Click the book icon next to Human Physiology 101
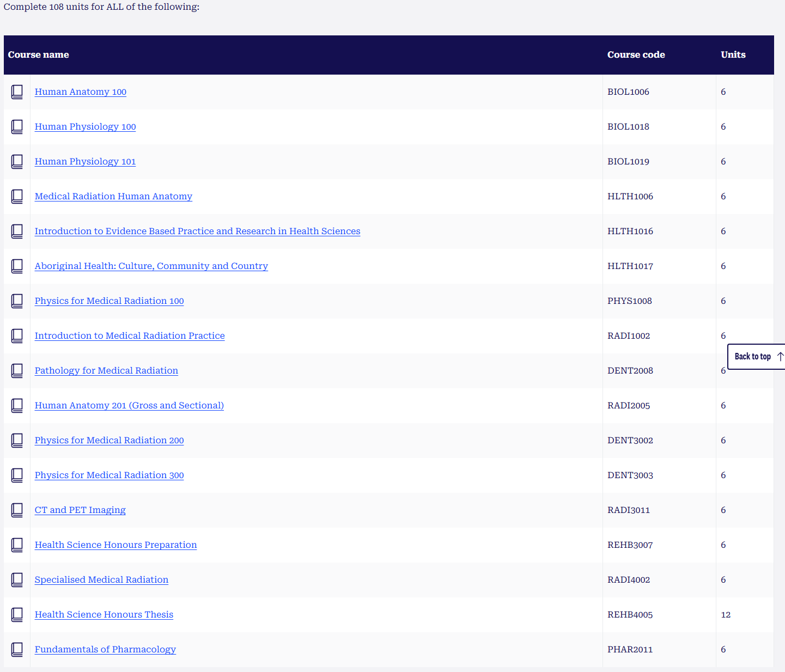 17,162
